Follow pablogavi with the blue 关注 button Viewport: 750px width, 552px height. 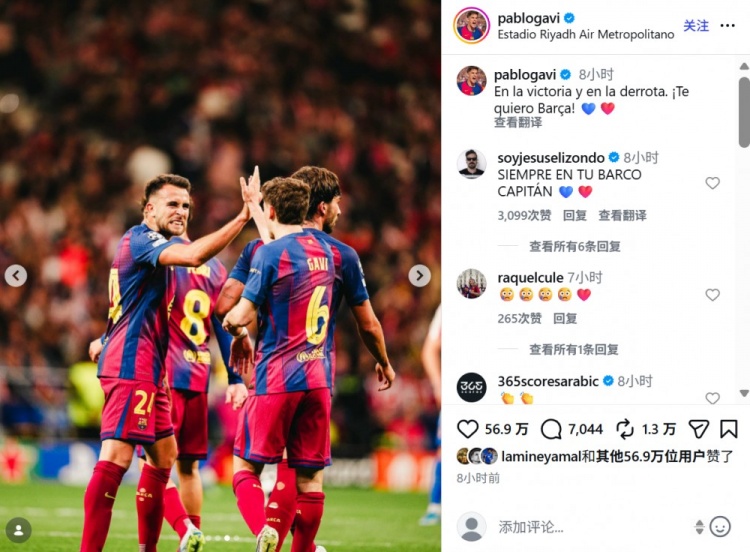pyautogui.click(x=696, y=25)
